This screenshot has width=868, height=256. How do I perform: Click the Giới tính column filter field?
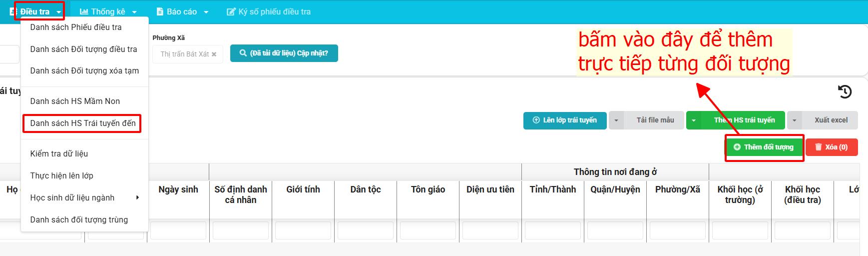(303, 230)
